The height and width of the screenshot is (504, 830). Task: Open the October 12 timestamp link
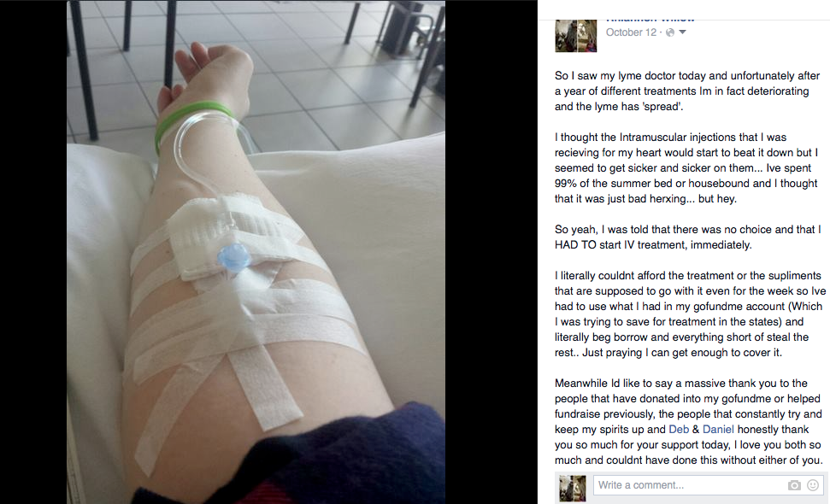(631, 32)
